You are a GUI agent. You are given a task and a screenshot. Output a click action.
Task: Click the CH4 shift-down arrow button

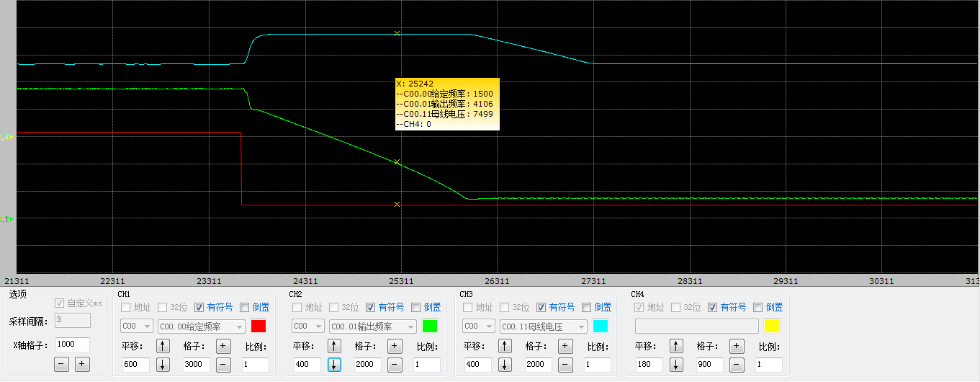(676, 364)
